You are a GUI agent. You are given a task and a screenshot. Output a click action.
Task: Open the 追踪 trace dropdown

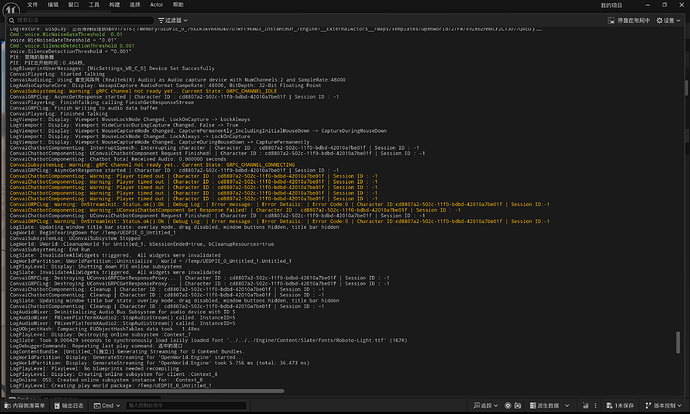pos(486,406)
